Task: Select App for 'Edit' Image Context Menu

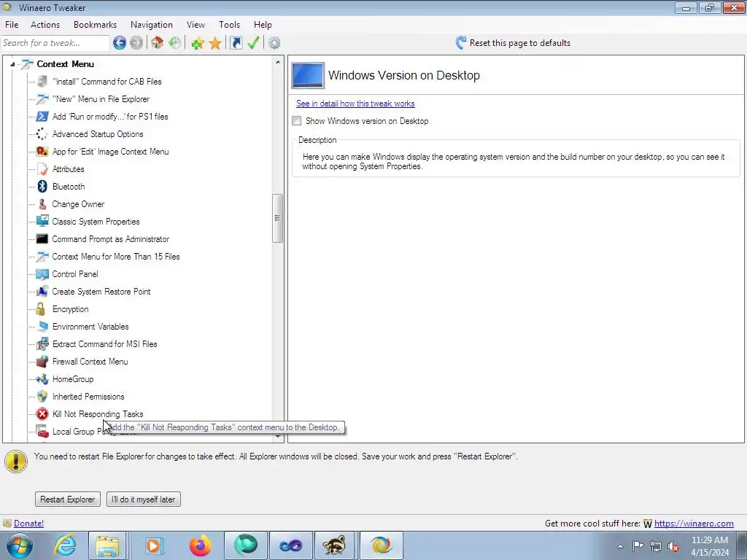Action: point(111,152)
